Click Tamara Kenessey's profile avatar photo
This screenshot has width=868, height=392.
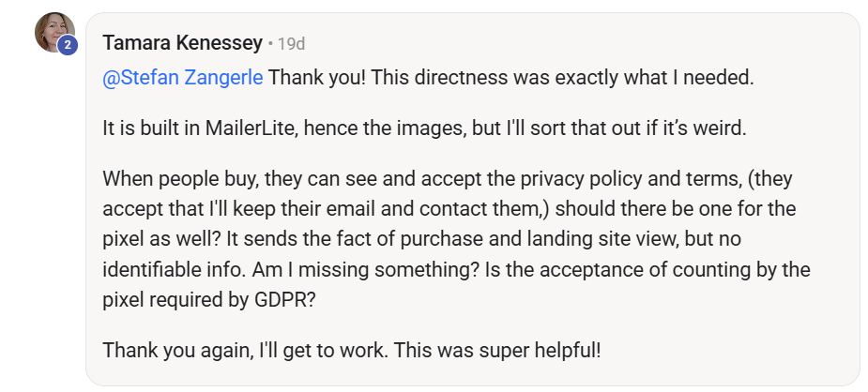click(x=53, y=32)
